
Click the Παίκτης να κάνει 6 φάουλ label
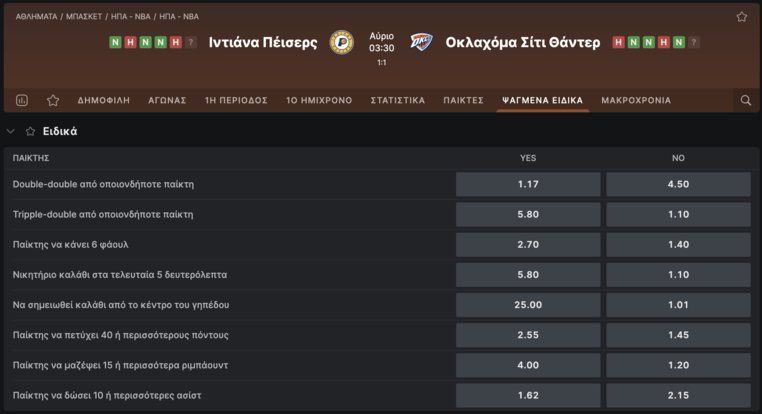70,244
